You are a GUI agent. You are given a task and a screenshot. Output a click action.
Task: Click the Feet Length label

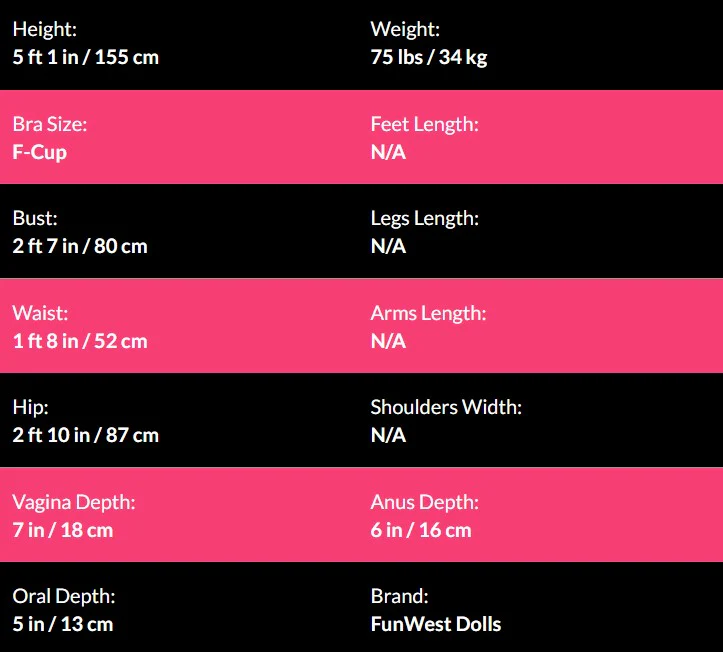[x=425, y=124]
